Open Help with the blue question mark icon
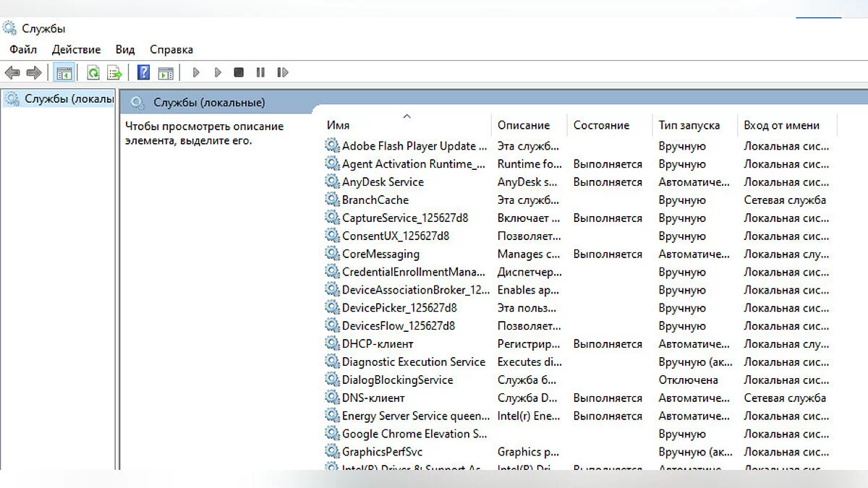The height and width of the screenshot is (488, 868). pos(144,72)
